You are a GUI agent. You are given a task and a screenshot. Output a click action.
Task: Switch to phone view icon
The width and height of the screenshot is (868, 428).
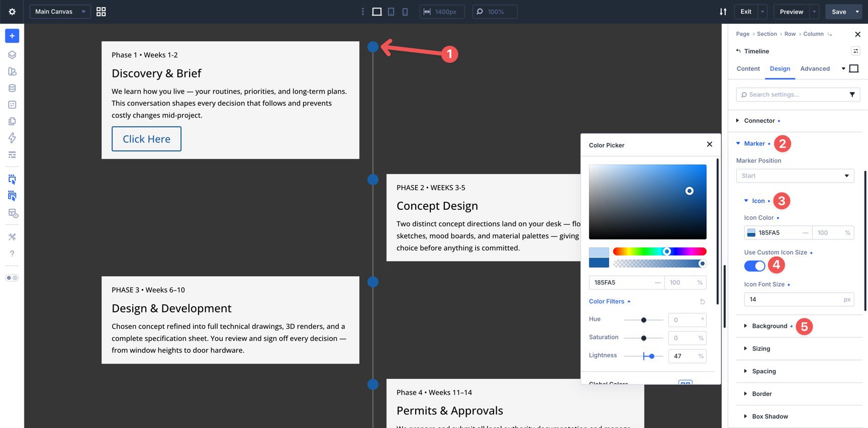[405, 12]
